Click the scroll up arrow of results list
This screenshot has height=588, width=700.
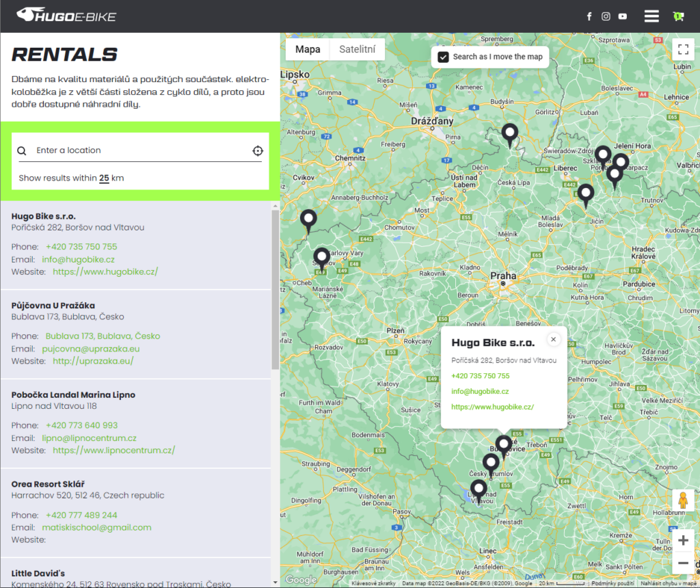(275, 206)
